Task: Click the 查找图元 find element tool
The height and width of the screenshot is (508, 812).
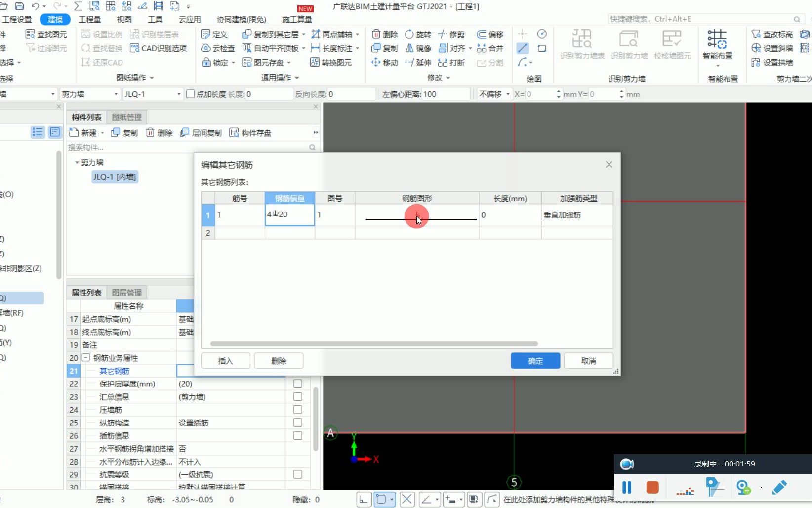Action: 46,34
